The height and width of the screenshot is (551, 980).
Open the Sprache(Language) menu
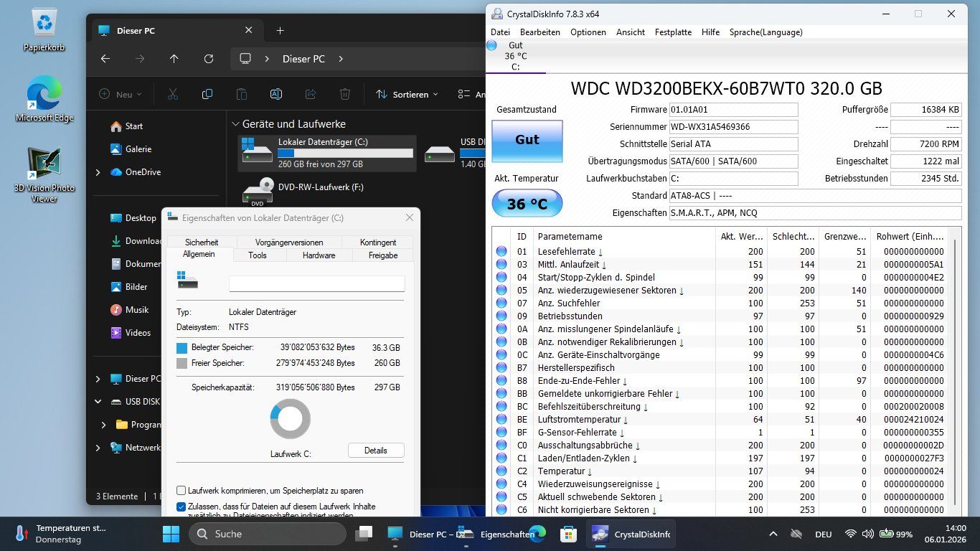tap(765, 32)
